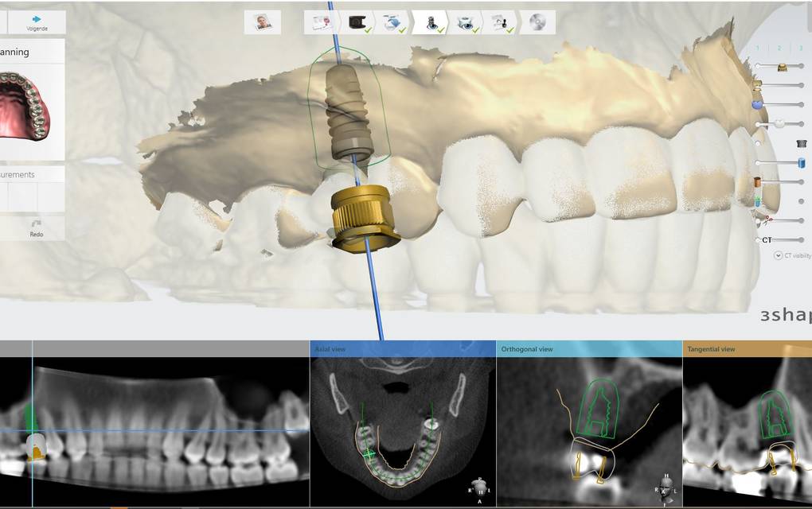Open the surgical guide design step
The height and width of the screenshot is (509, 812).
point(466,22)
